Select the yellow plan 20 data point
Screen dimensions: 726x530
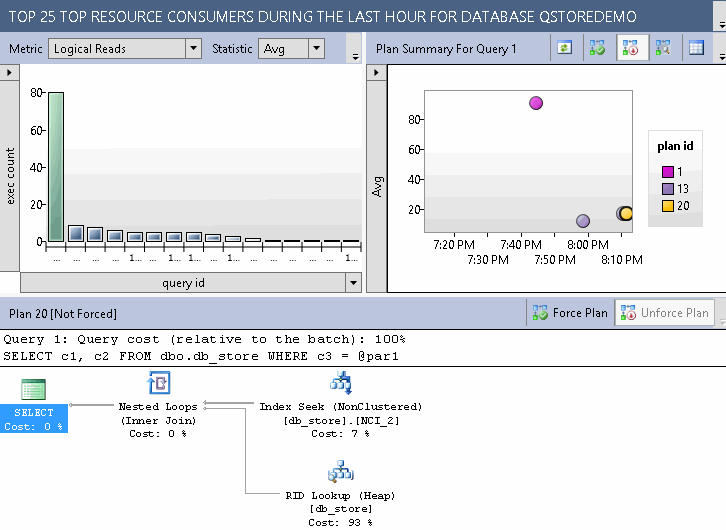pos(626,213)
